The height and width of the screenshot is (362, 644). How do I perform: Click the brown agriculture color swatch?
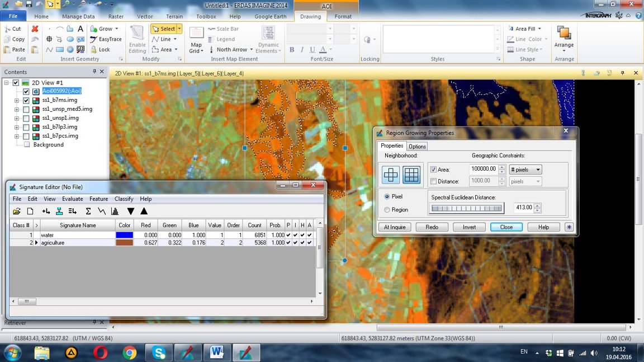(125, 243)
